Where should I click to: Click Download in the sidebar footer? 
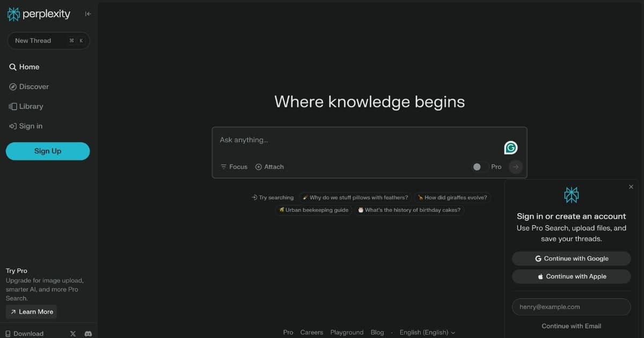coord(24,334)
